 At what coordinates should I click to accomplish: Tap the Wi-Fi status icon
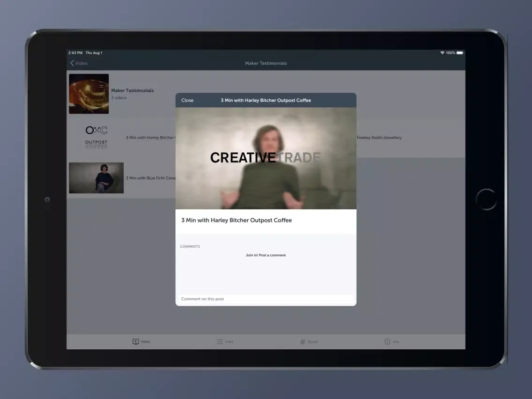pyautogui.click(x=442, y=53)
